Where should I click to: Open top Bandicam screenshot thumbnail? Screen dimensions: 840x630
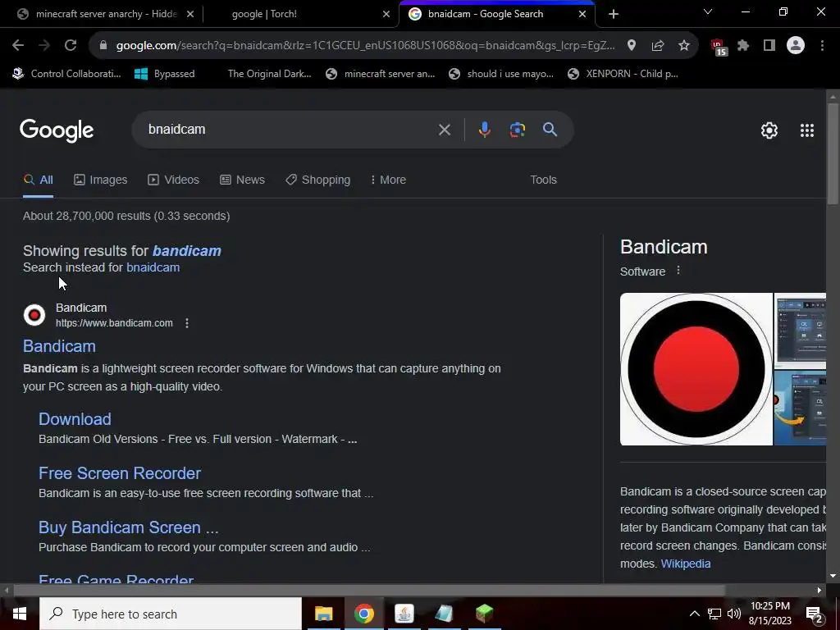coord(800,331)
